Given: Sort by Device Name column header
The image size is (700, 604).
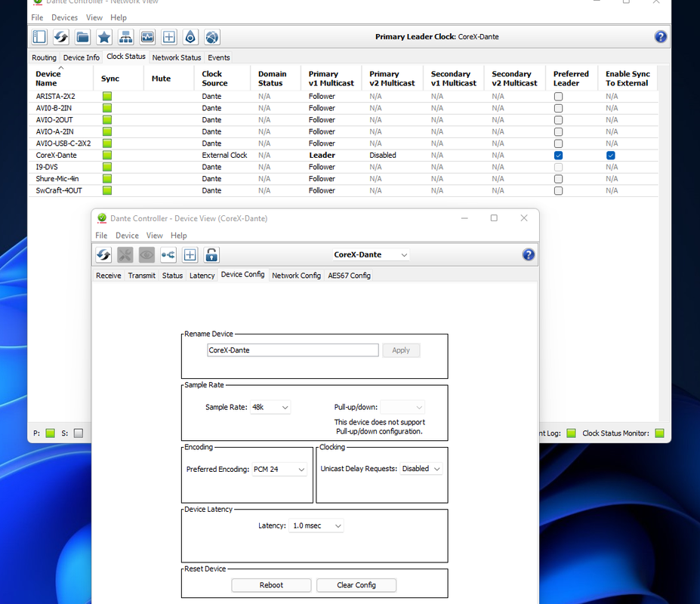Looking at the screenshot, I should pyautogui.click(x=60, y=78).
